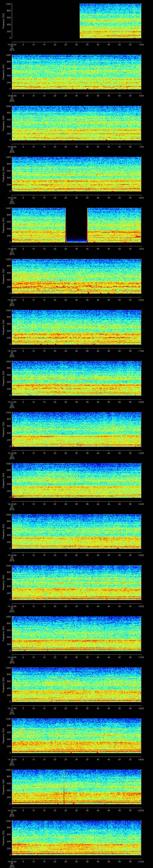Screen dimensions: 153x868
Task: Click the 14:08:00 start time label
Action: pos(12,249)
